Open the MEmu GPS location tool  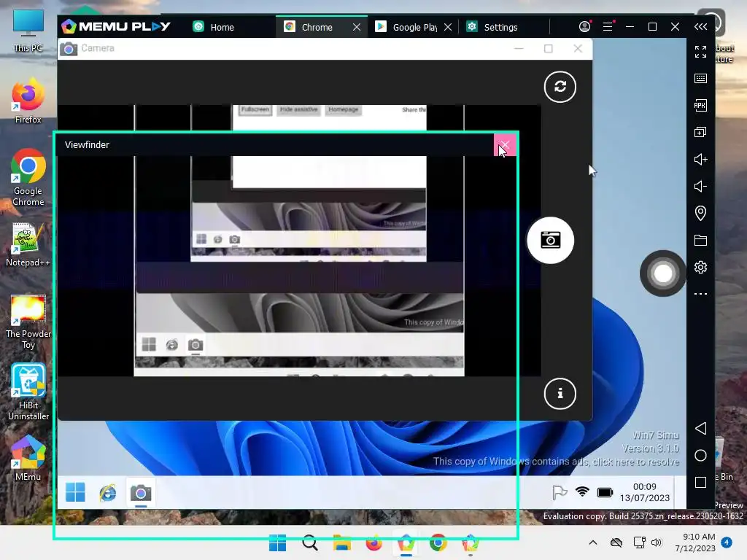[x=700, y=214]
